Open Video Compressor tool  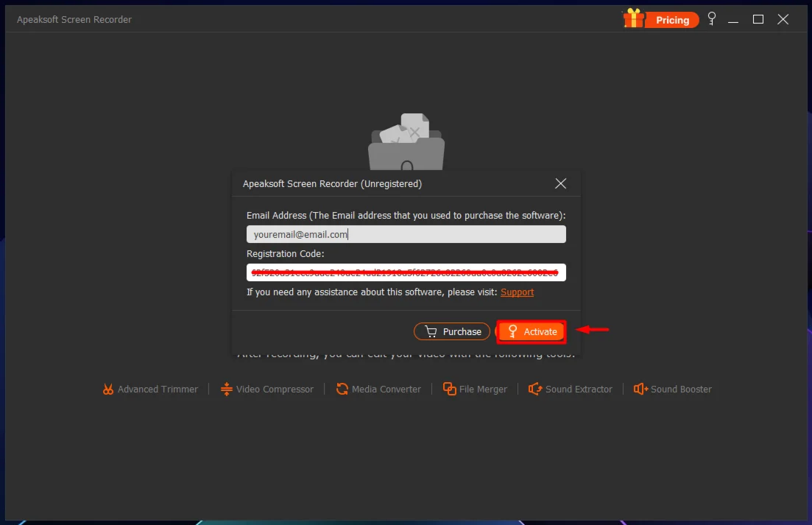pyautogui.click(x=266, y=389)
